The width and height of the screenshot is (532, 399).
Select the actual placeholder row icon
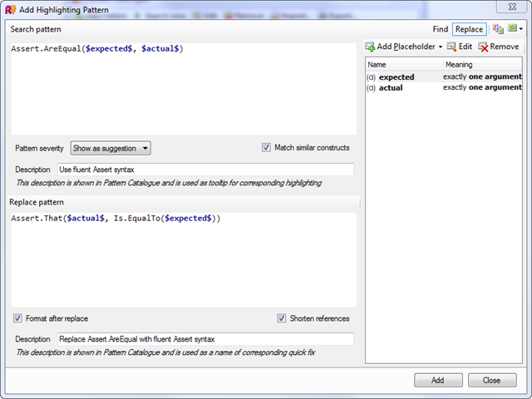click(371, 88)
